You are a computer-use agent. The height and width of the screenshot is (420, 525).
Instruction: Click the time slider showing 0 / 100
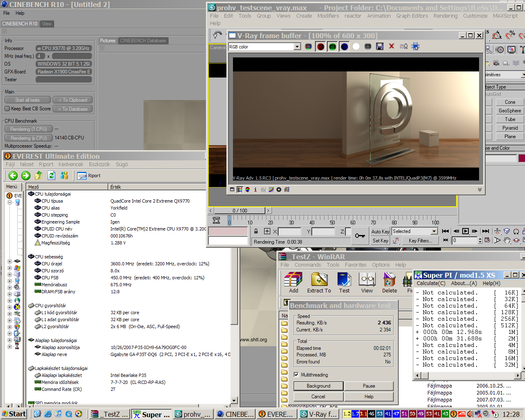click(x=240, y=211)
